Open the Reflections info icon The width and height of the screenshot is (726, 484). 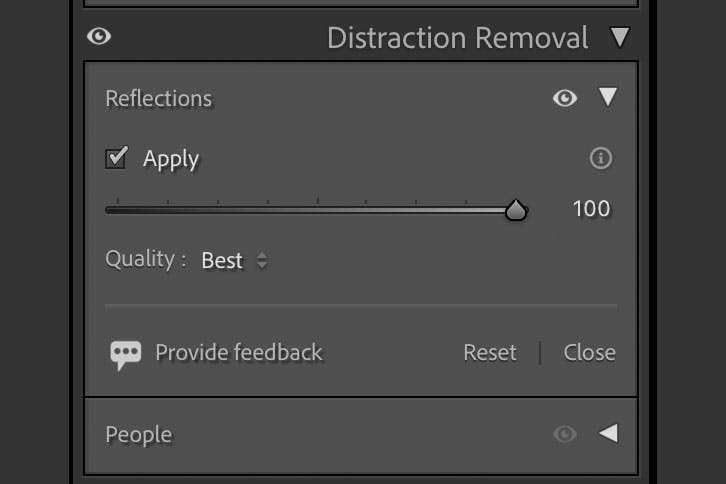601,158
